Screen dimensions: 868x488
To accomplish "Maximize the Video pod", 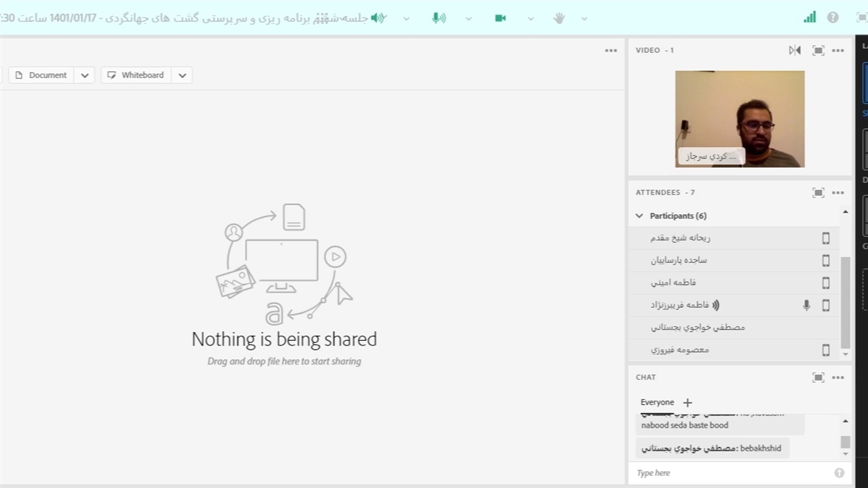I will pyautogui.click(x=818, y=50).
